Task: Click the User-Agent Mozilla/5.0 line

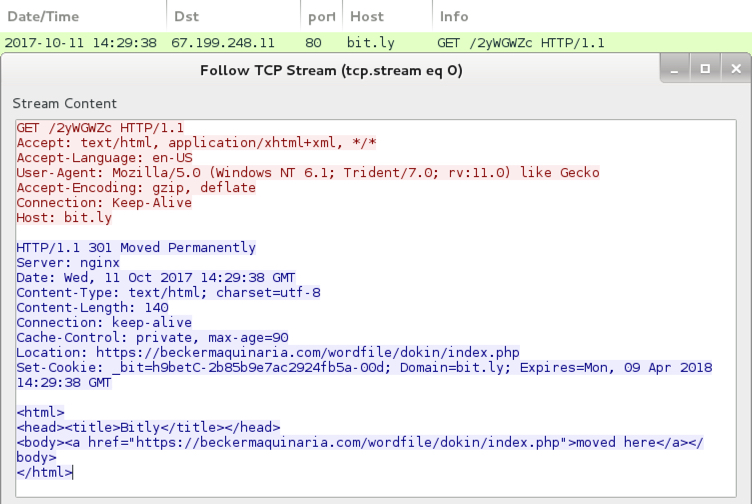Action: pos(308,172)
